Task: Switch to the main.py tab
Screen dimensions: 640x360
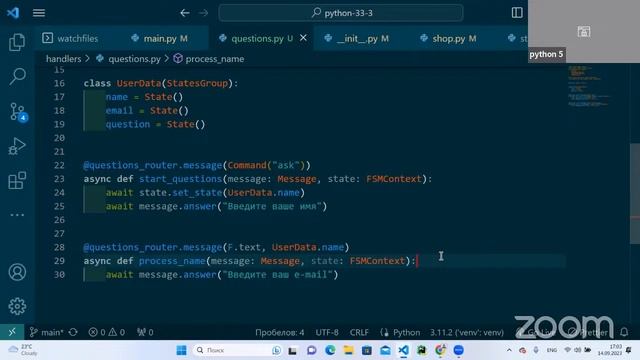Action: pos(160,38)
